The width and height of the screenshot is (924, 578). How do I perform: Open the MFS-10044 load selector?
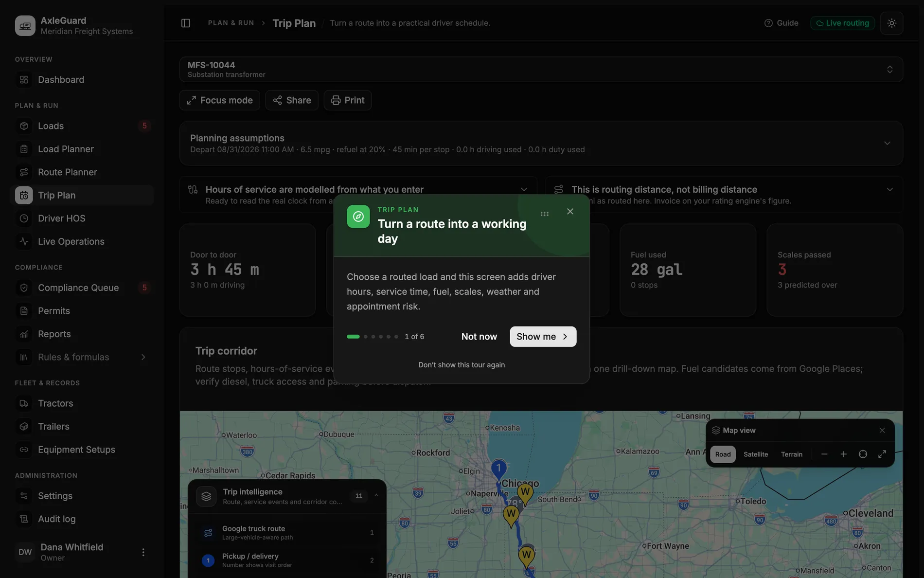tap(541, 69)
